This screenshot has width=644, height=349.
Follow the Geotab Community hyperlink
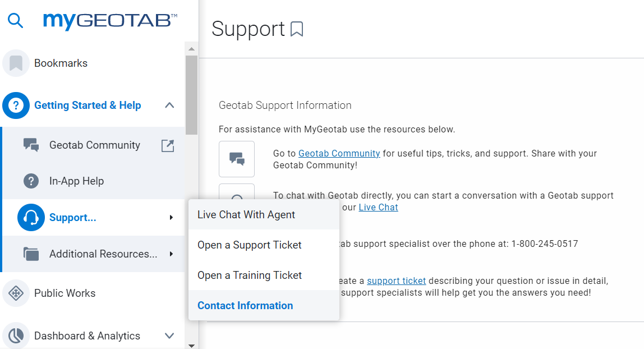click(x=339, y=153)
